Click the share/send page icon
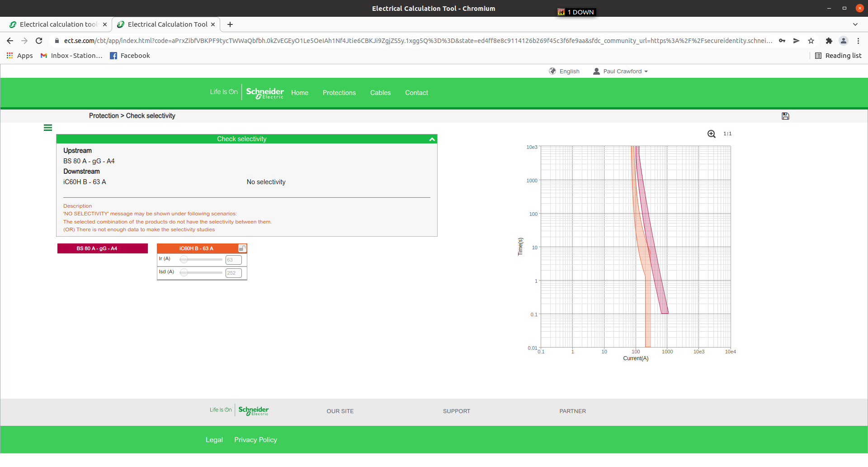 pos(797,41)
